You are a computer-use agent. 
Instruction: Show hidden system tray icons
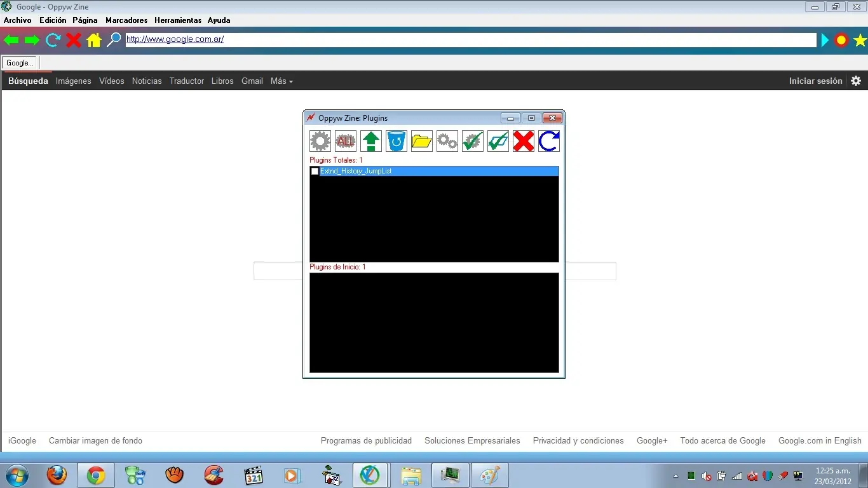pos(675,476)
